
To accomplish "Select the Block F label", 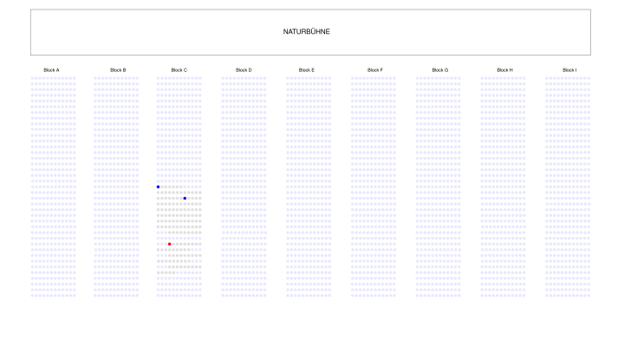I will point(374,69).
